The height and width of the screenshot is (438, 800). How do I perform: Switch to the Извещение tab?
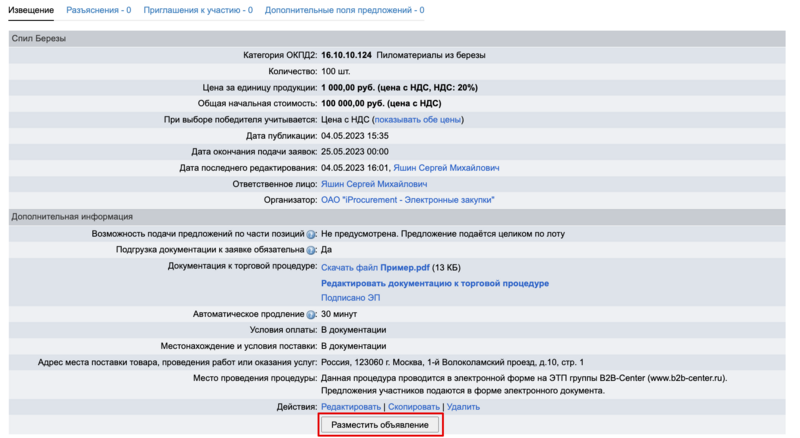point(31,10)
